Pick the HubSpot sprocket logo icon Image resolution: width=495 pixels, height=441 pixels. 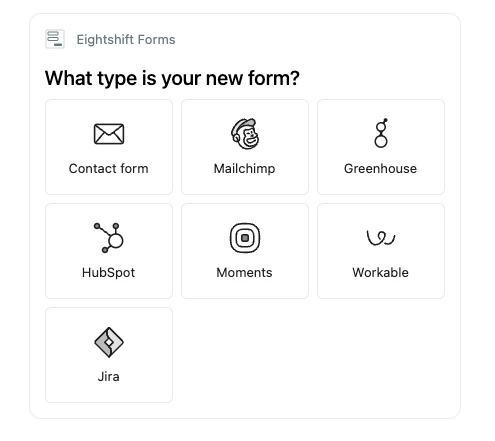[x=109, y=238]
